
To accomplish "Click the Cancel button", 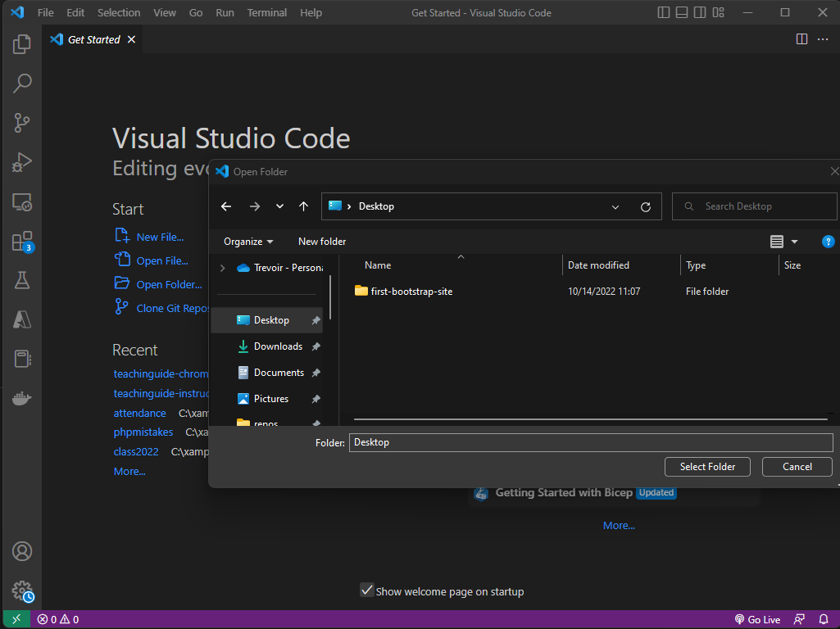I will tap(797, 467).
